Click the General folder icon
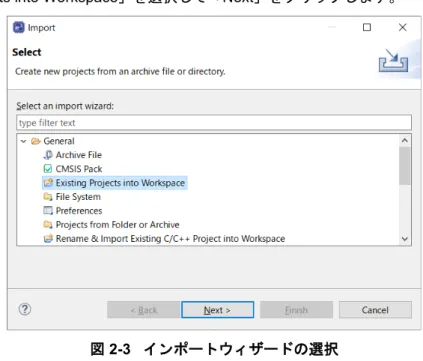423x361 pixels. (36, 141)
